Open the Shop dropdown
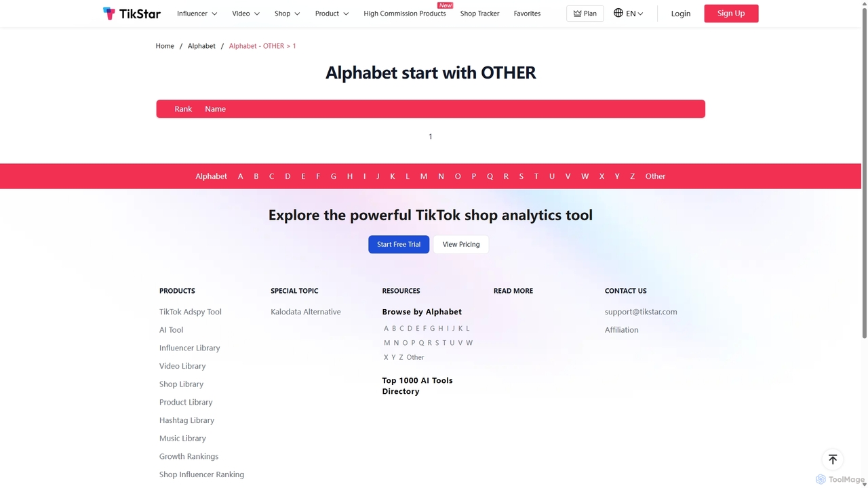 click(x=288, y=14)
